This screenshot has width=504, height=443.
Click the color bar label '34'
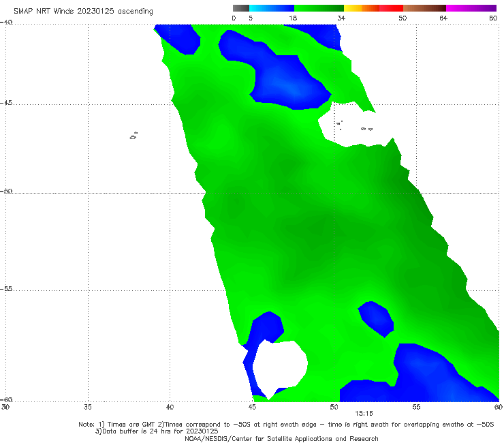click(341, 18)
